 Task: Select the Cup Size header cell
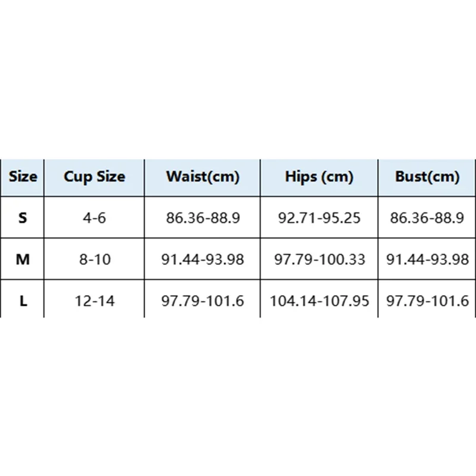95,177
